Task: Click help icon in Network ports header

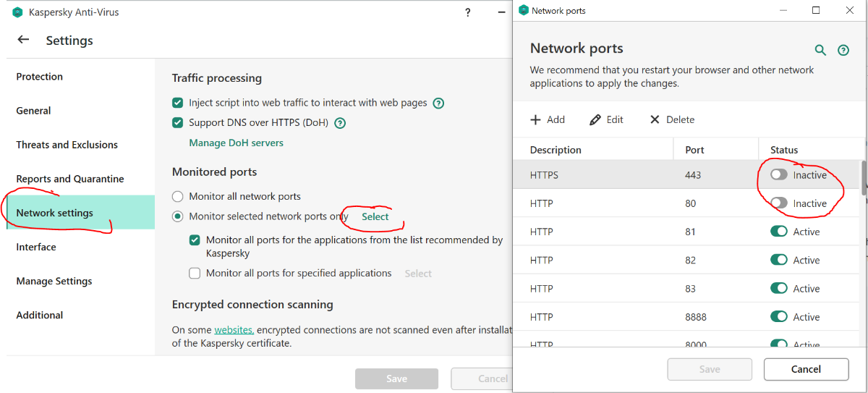Action: point(843,50)
